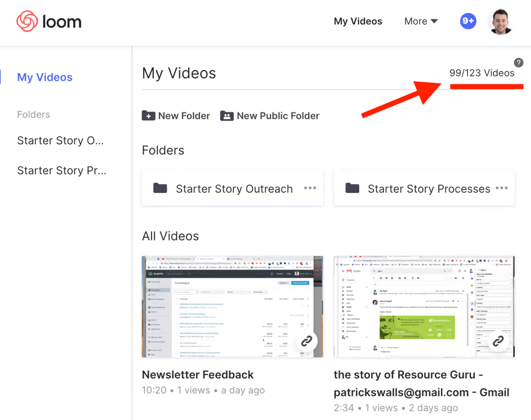Click the New Public Folder people icon

227,115
